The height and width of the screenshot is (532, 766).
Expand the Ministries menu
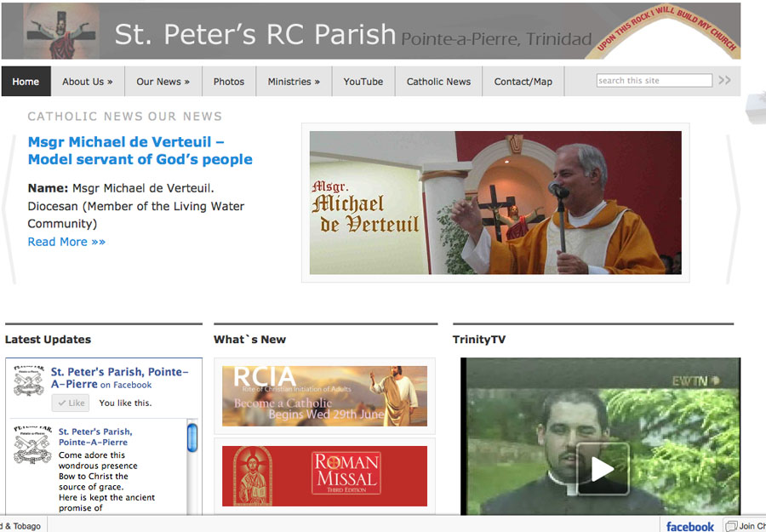click(x=294, y=82)
